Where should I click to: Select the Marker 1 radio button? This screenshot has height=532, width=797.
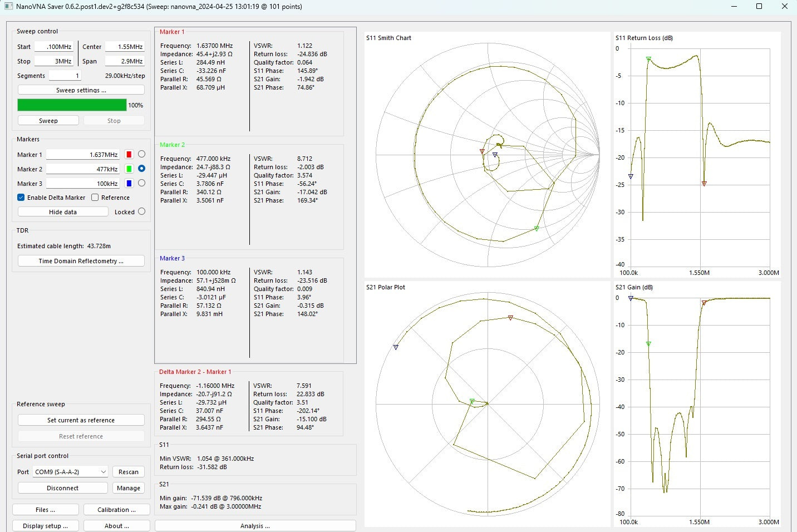pos(141,154)
